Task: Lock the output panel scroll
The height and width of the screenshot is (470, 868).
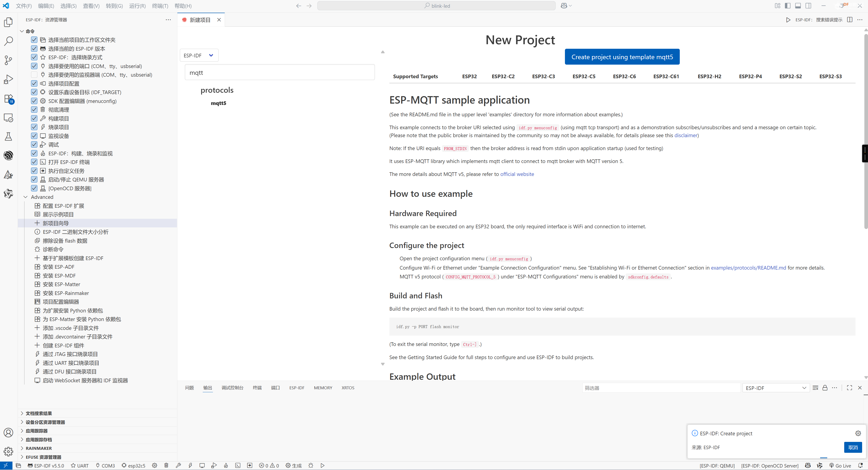Action: tap(825, 388)
